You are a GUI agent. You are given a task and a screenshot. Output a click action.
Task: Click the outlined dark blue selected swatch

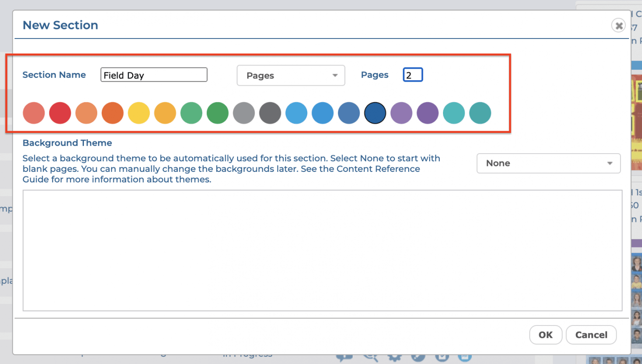coord(375,113)
